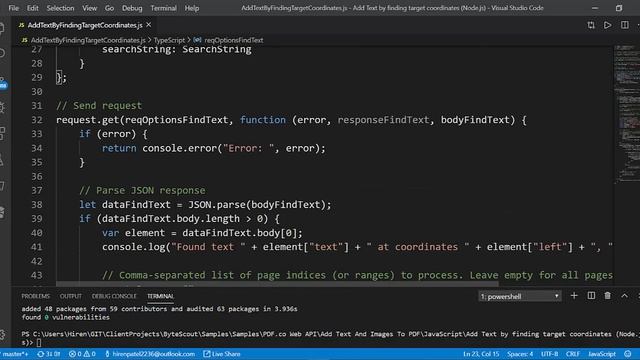Run code with the play icon
The width and height of the screenshot is (640, 360).
(607, 25)
